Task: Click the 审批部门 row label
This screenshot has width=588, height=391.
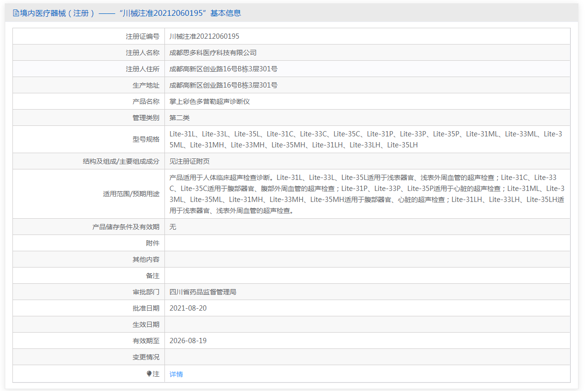Action: 146,292
